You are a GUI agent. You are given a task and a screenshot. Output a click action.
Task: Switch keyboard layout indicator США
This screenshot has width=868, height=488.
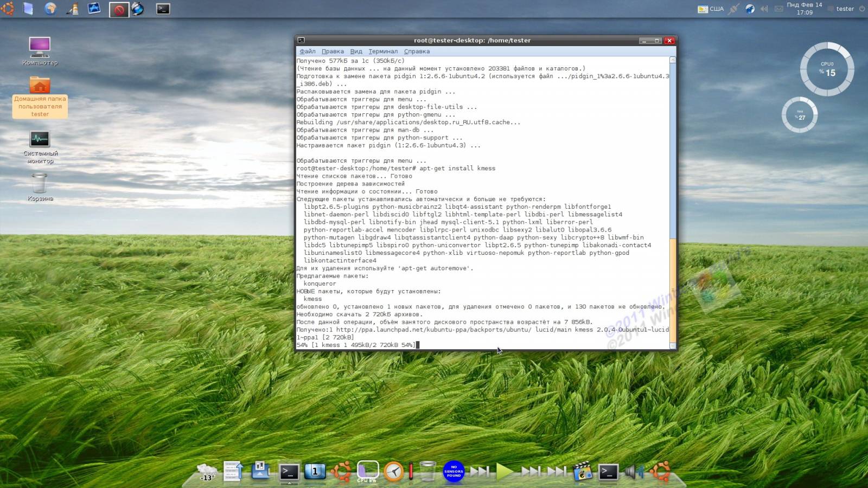711,9
